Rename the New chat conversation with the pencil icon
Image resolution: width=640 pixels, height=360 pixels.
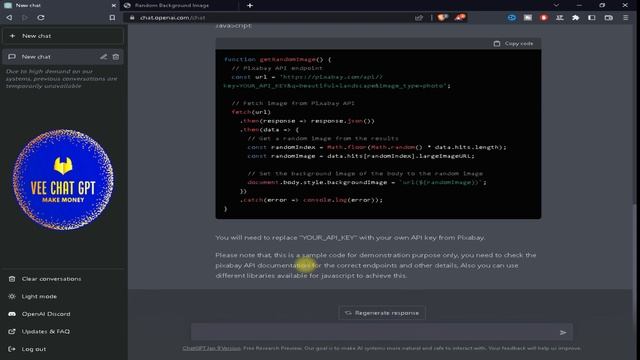(103, 57)
